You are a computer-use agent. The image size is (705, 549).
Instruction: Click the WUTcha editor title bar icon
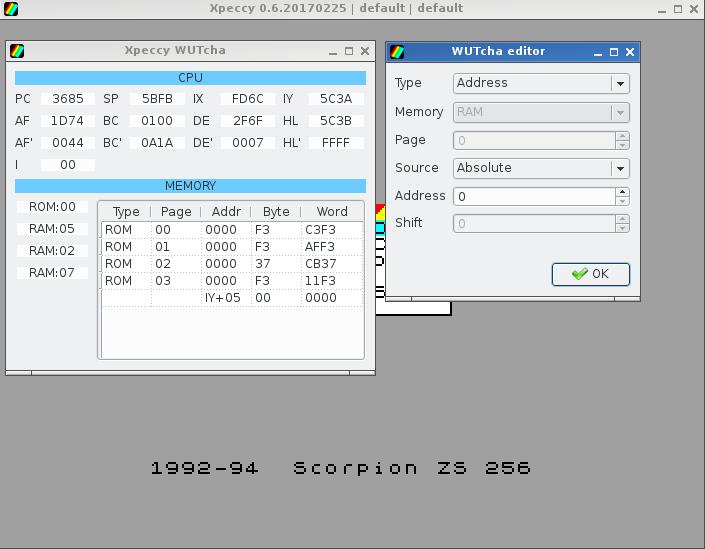click(397, 52)
